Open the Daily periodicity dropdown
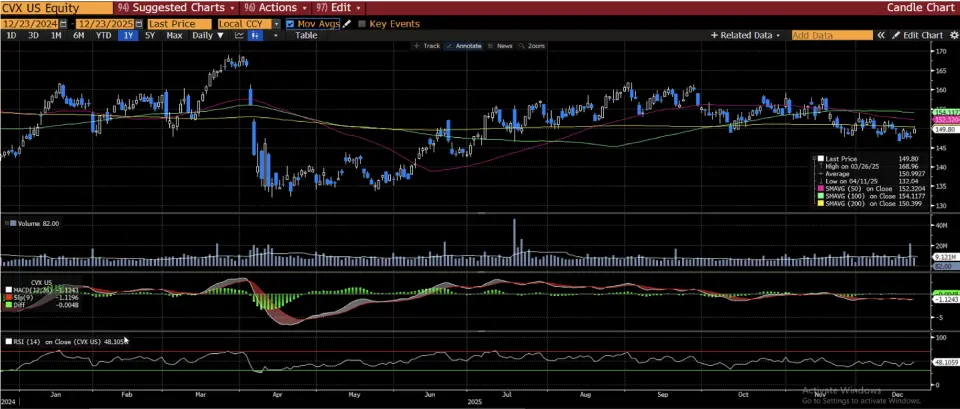Screen dimensions: 960x409 [207, 35]
